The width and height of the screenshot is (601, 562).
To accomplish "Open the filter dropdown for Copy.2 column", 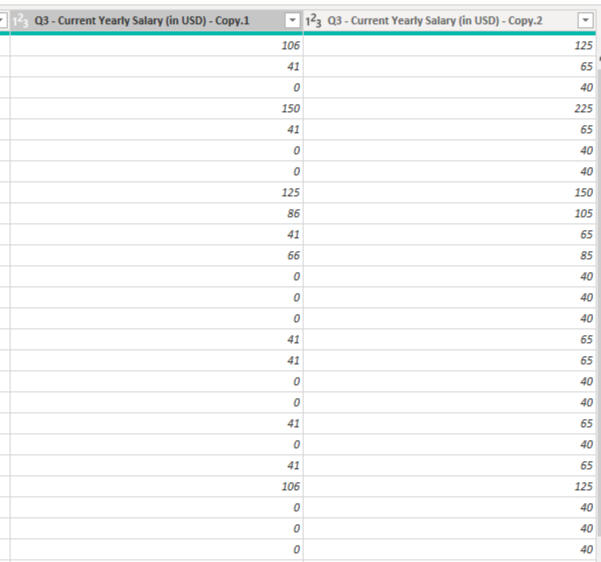I will pos(585,20).
